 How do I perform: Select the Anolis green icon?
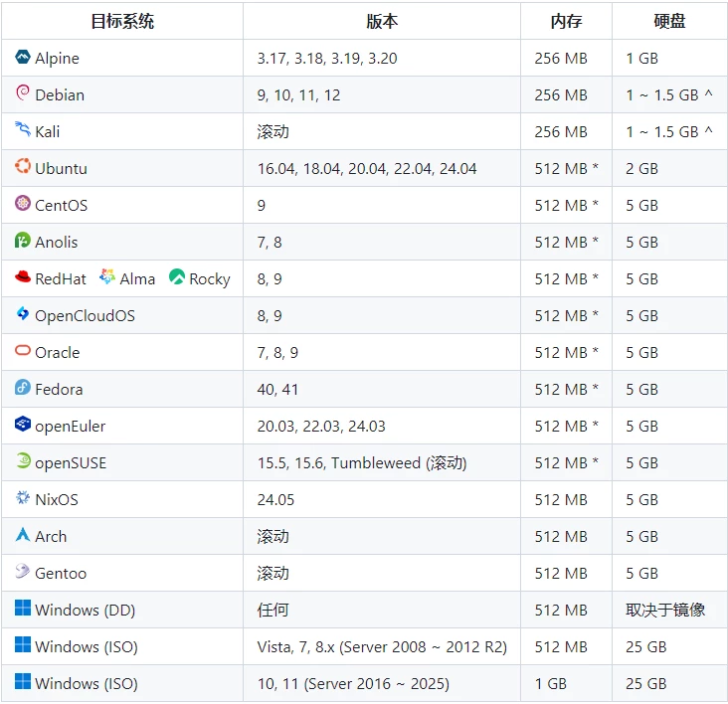click(23, 241)
